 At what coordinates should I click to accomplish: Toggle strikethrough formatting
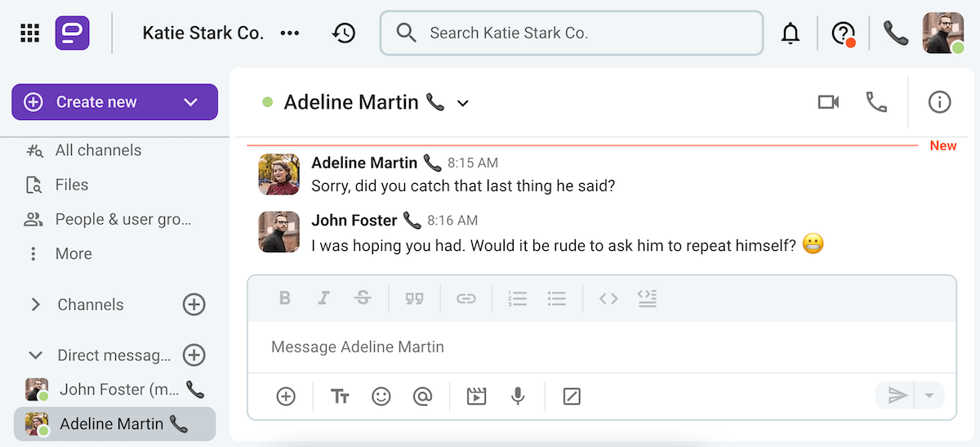click(x=363, y=298)
